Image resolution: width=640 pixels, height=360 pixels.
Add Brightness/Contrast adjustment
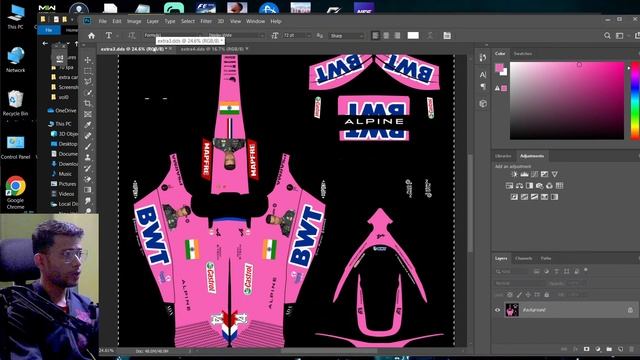tap(514, 174)
